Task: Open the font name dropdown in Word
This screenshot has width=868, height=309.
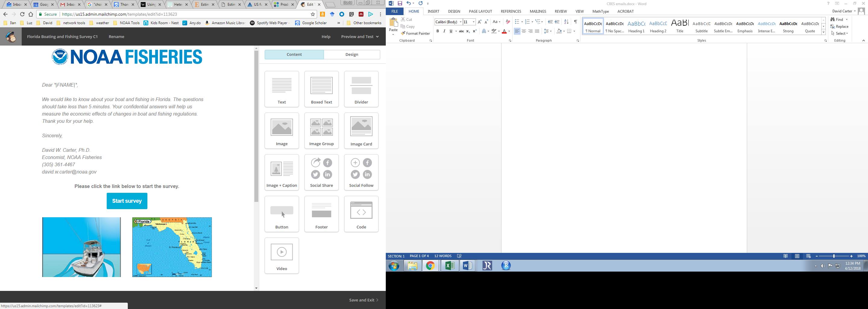Action: [461, 22]
